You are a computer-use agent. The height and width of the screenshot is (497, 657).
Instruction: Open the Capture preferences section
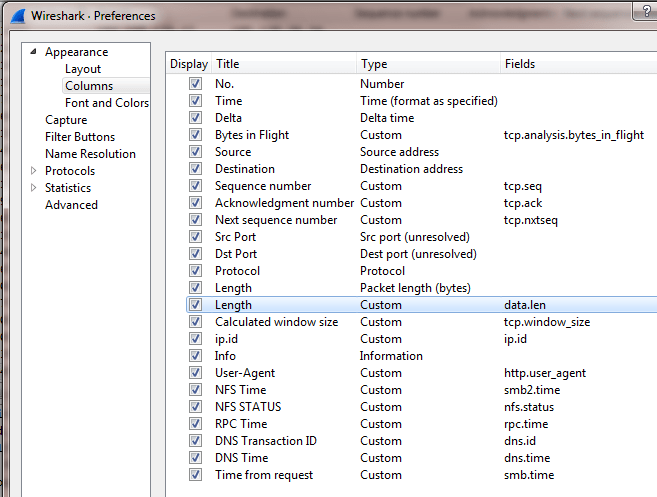[x=66, y=120]
